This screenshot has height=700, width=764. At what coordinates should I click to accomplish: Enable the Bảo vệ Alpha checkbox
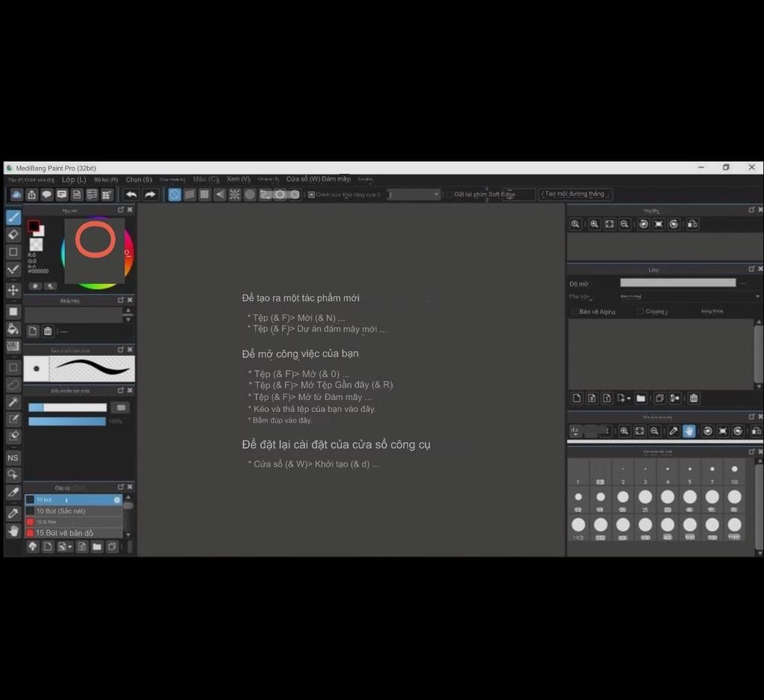click(x=575, y=311)
